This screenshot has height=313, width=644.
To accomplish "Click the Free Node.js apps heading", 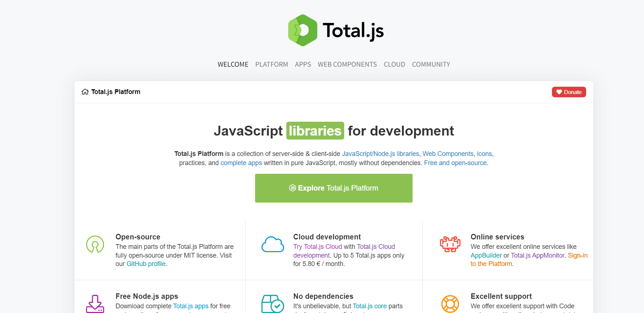I will 147,296.
